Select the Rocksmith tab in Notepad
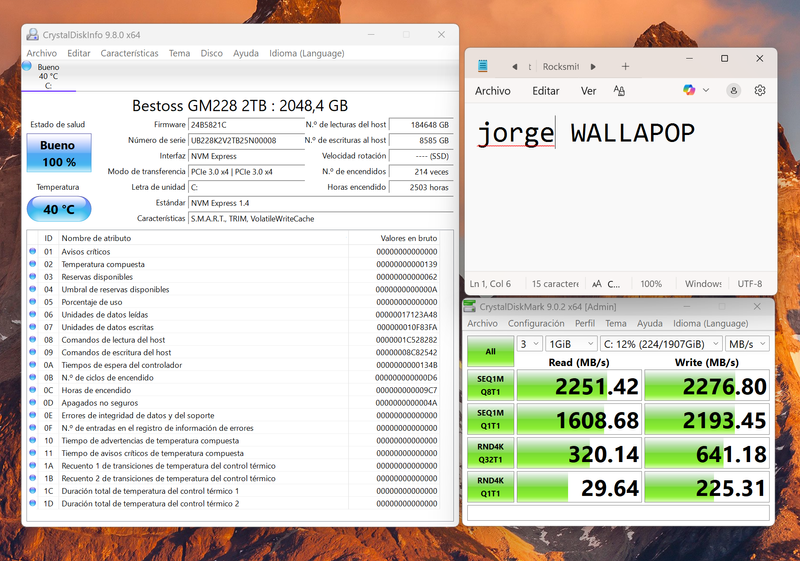 [x=561, y=67]
